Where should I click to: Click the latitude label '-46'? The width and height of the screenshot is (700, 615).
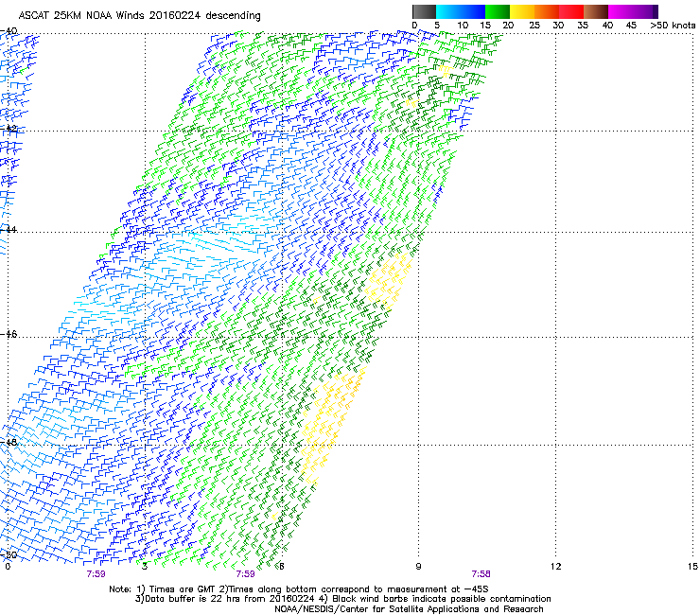(9, 334)
